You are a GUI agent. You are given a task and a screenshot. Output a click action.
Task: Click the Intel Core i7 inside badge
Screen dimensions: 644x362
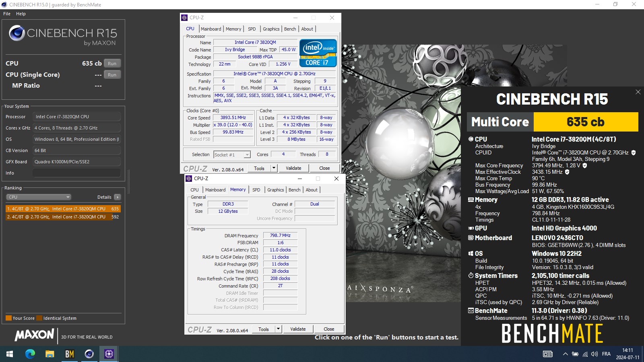click(318, 53)
